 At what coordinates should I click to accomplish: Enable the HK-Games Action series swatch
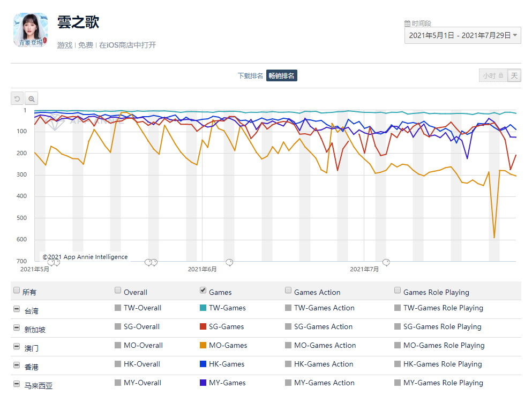(x=288, y=364)
